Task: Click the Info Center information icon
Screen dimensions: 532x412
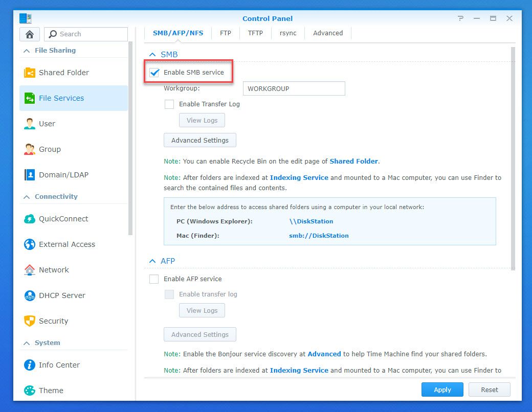Action: (30, 365)
